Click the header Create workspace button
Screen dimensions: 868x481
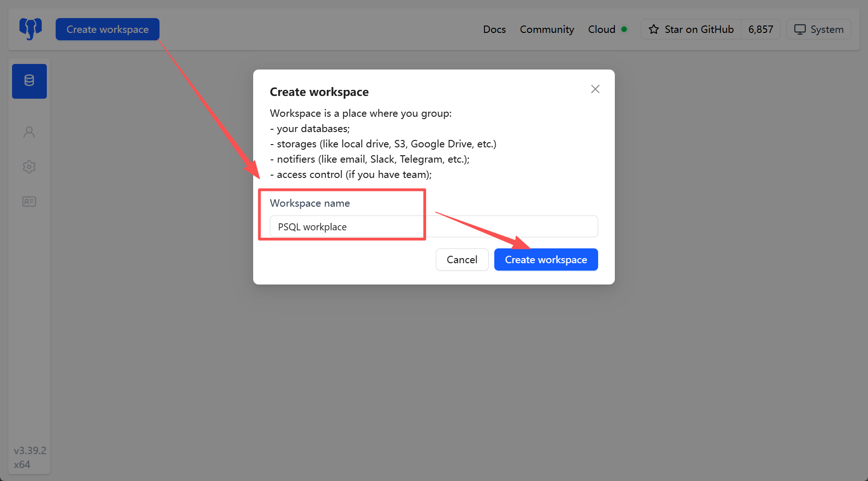pyautogui.click(x=108, y=29)
